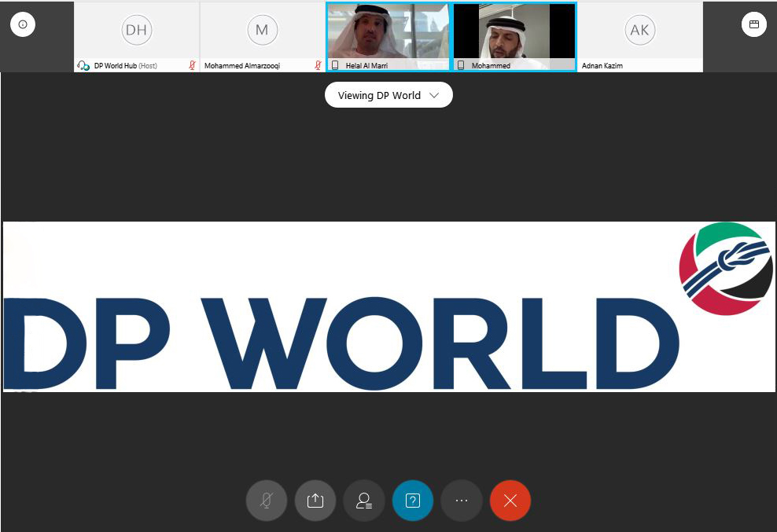Image resolution: width=777 pixels, height=532 pixels.
Task: Click the chevron beside Viewing DP World
Action: click(x=436, y=95)
